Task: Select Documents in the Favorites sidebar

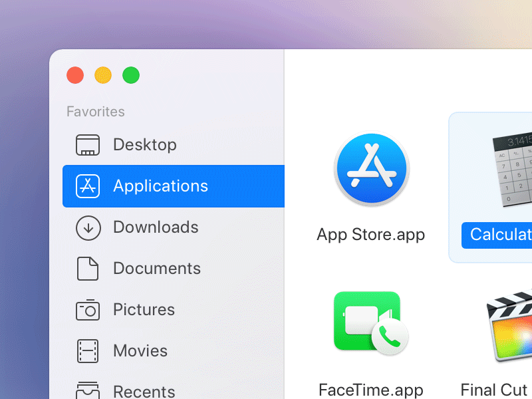Action: tap(157, 268)
